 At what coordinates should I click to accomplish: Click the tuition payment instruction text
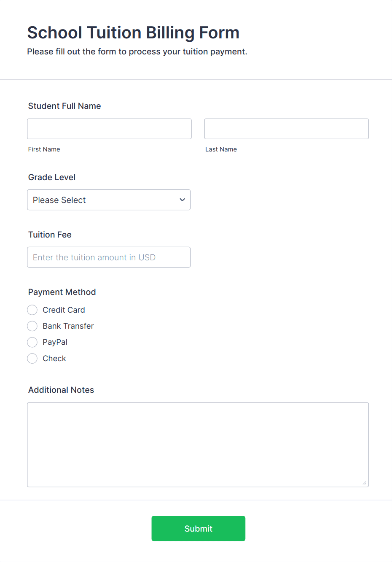[137, 51]
